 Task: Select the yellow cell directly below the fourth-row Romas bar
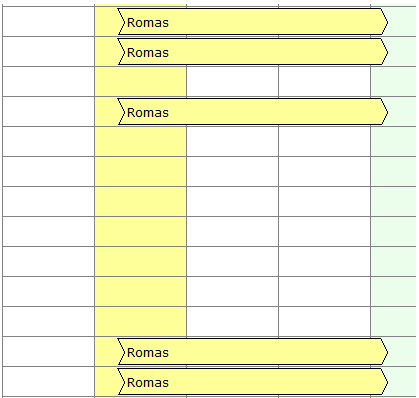(140, 142)
